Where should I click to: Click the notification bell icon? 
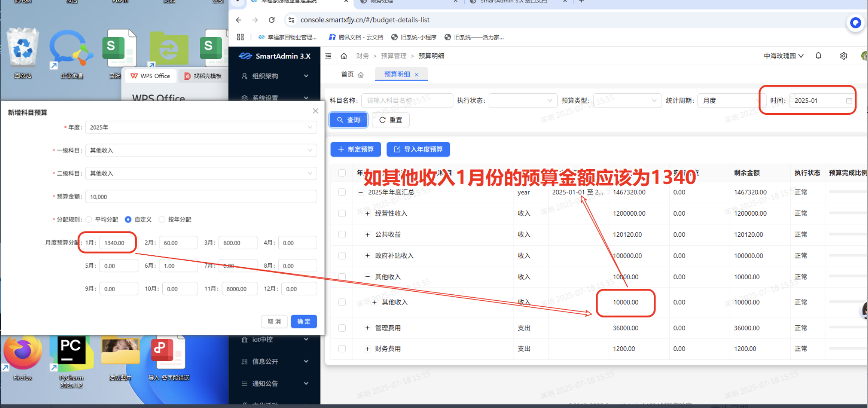click(x=818, y=56)
